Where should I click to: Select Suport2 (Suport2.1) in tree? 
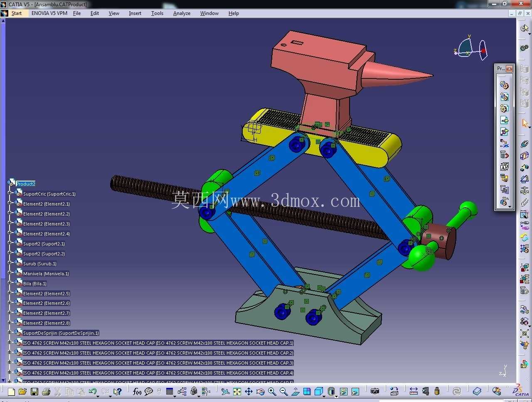(44, 244)
